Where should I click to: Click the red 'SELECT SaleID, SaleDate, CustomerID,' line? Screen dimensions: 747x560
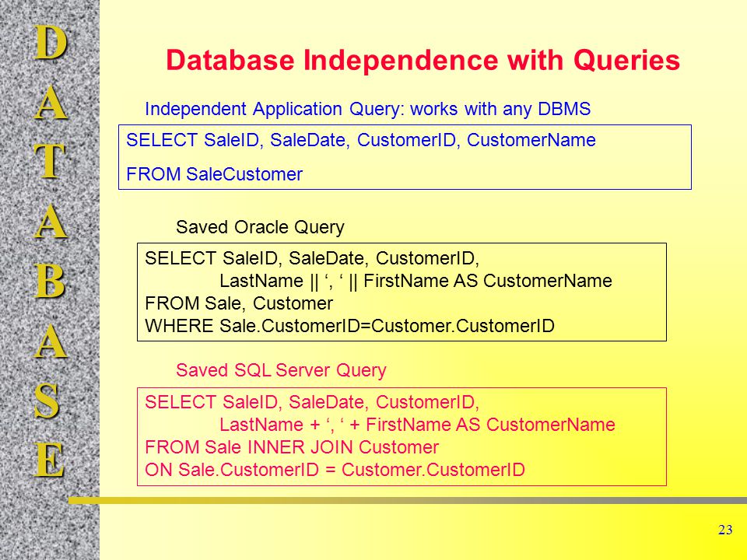(x=312, y=402)
